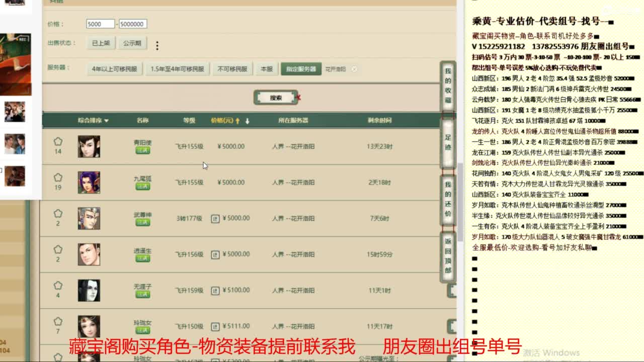Click the 15时59分 remaining time
This screenshot has height=362, width=644.
point(379,254)
